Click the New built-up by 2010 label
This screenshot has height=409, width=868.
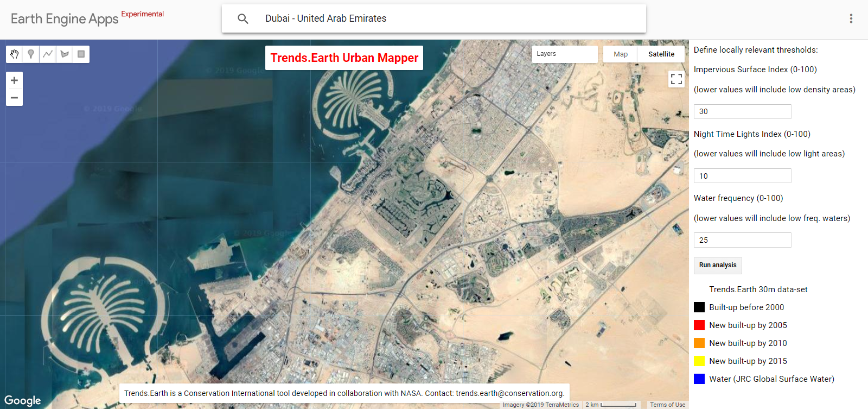(748, 343)
